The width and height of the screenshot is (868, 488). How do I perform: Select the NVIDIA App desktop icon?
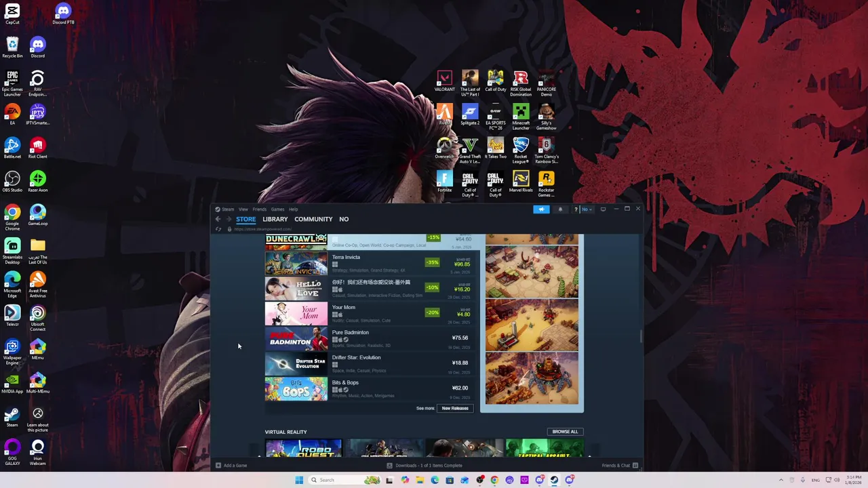[12, 384]
